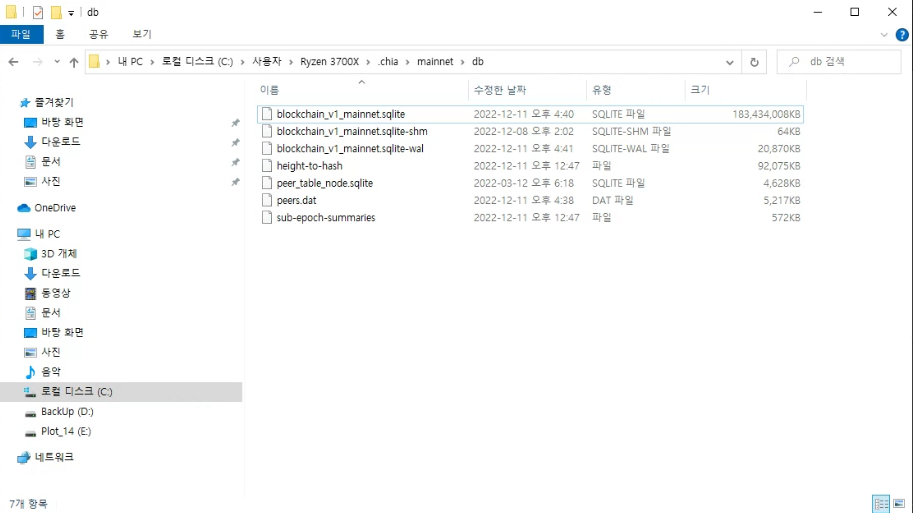913x513 pixels.
Task: Open the blue Help icon
Action: (x=902, y=35)
